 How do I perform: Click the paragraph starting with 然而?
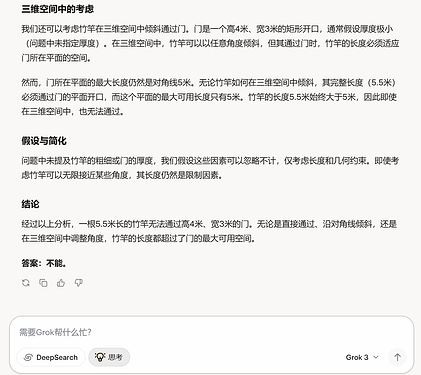[x=209, y=97]
